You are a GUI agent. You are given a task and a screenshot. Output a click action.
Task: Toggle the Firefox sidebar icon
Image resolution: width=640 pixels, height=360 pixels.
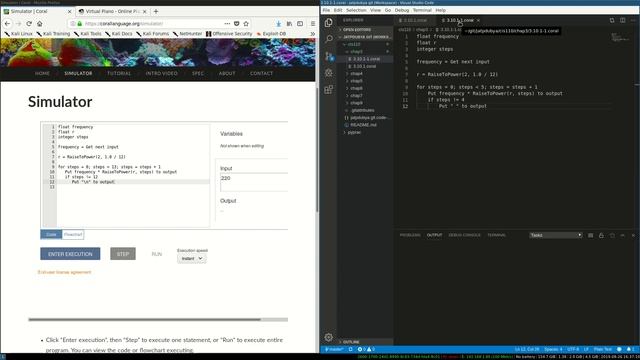tap(300, 24)
